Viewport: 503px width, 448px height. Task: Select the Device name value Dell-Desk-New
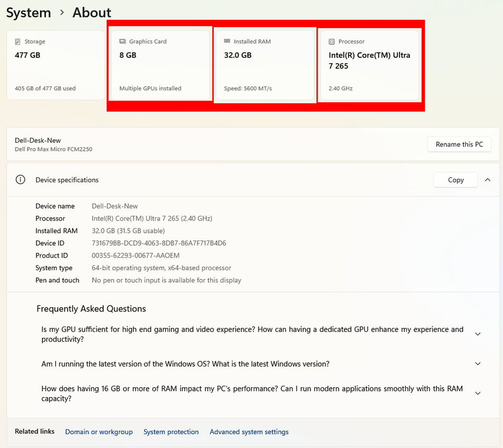(x=115, y=206)
